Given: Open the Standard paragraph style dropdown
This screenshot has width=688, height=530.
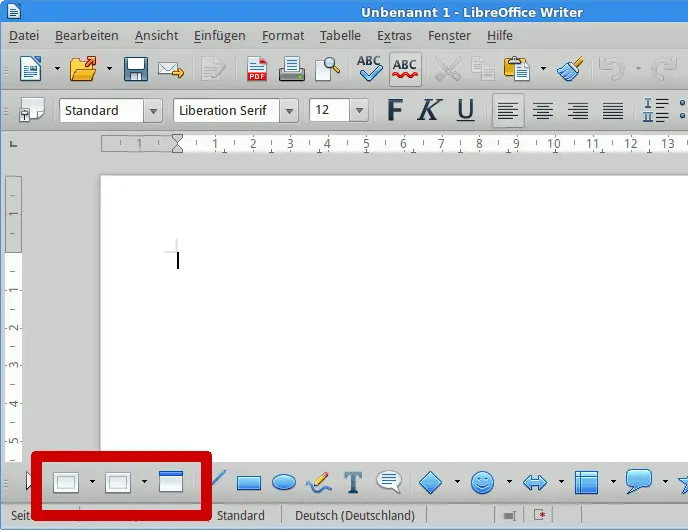Looking at the screenshot, I should 153,111.
